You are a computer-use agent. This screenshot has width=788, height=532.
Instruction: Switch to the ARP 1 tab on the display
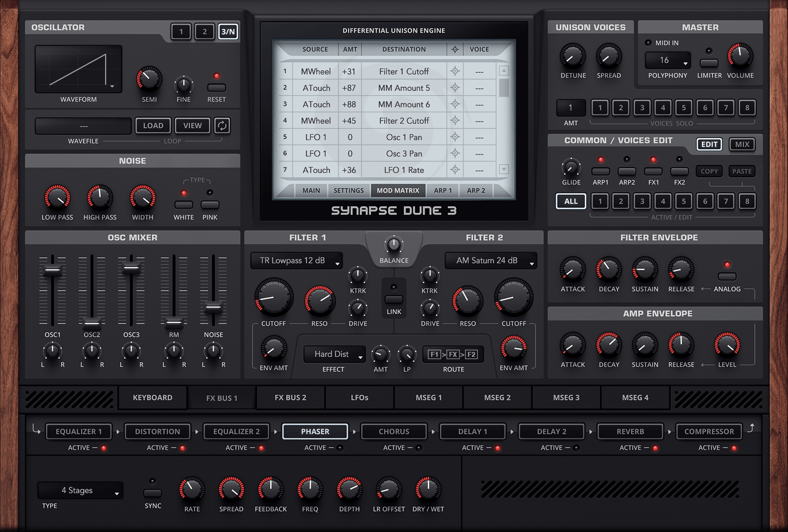(x=442, y=190)
